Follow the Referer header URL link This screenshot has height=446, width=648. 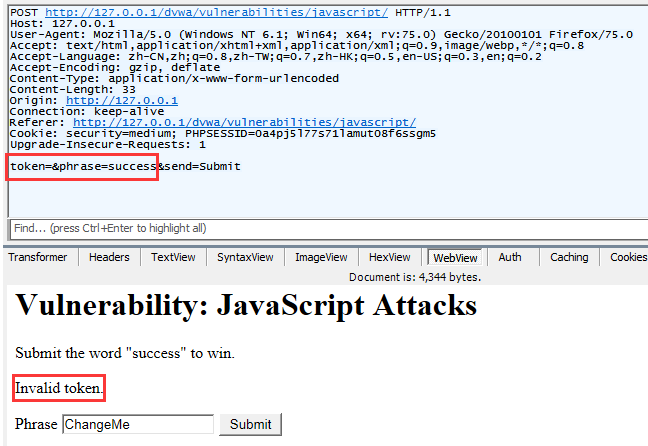[x=244, y=123]
